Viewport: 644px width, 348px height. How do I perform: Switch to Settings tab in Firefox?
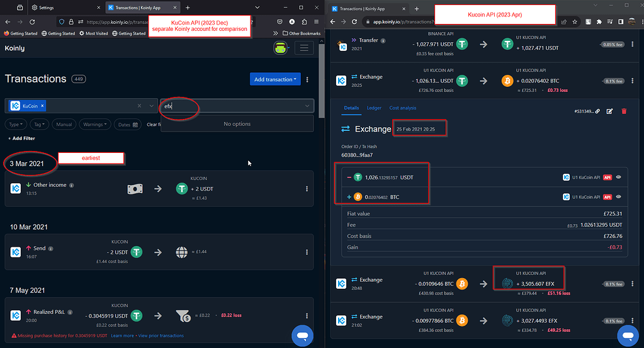coord(66,8)
